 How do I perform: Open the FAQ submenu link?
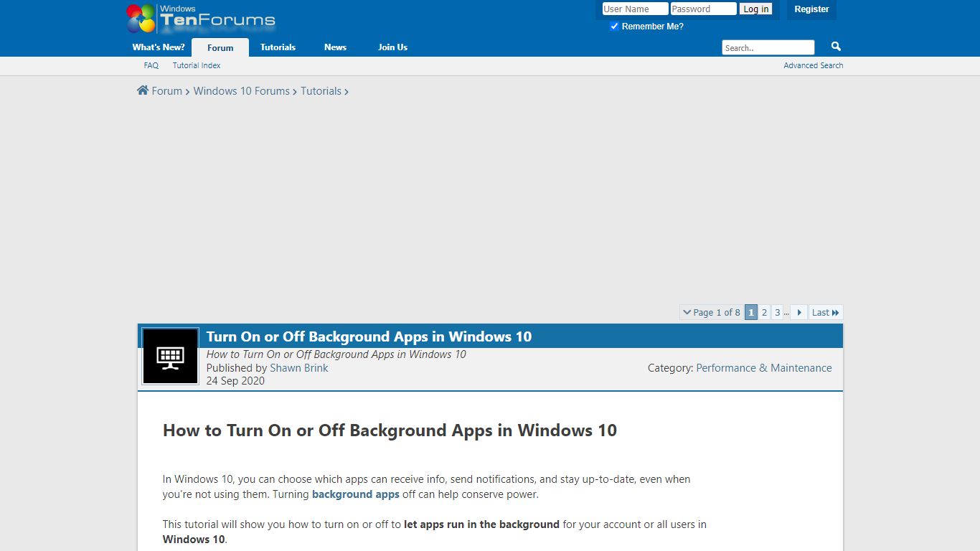tap(151, 65)
